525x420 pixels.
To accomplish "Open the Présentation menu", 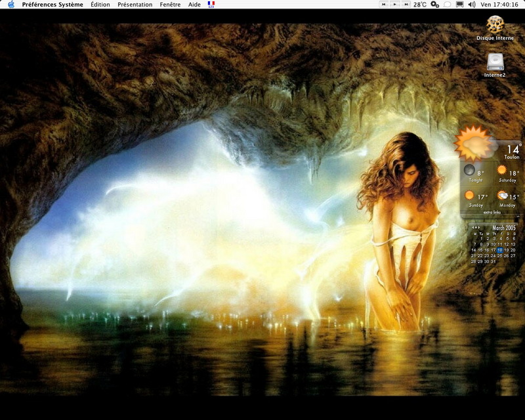I will [x=135, y=5].
